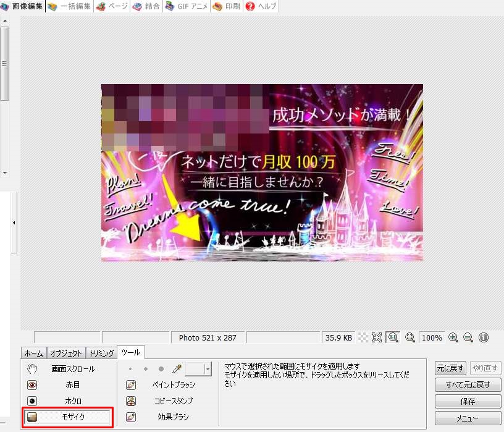
Task: Open the メニュー menu button
Action: [x=468, y=418]
